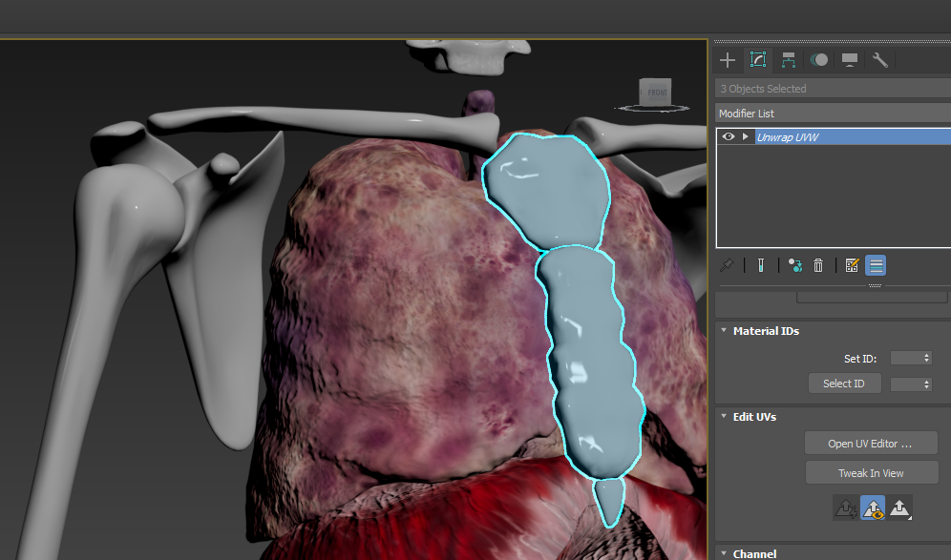Click the Quick Planar Map icon
Screen dimensions: 951x560
pyautogui.click(x=846, y=508)
